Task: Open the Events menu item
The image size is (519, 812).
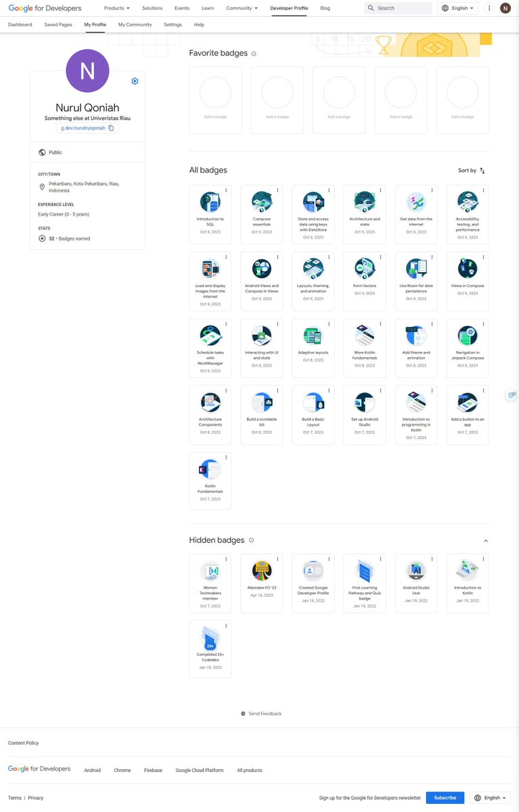Action: pyautogui.click(x=182, y=8)
